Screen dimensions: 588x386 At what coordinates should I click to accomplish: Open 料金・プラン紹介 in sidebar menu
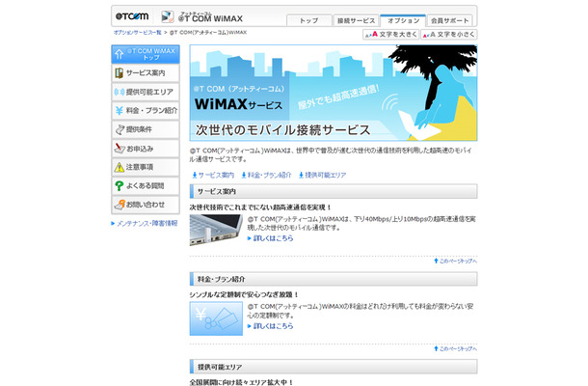[146, 110]
